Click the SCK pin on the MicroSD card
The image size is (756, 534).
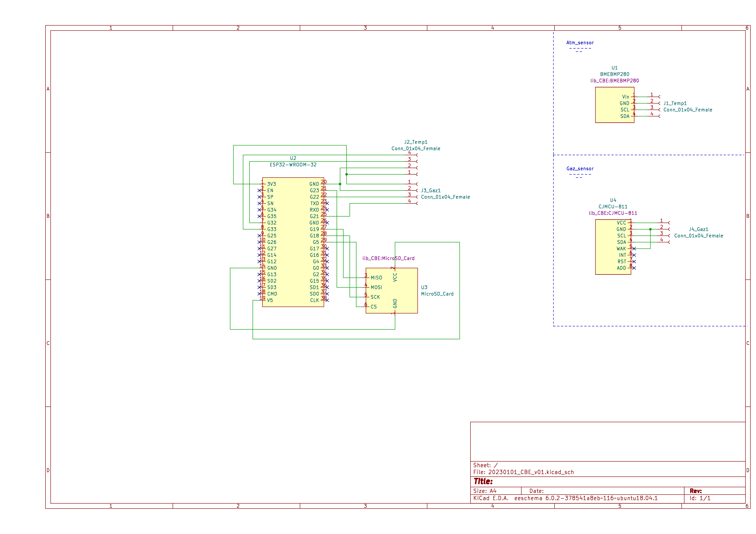(x=375, y=297)
